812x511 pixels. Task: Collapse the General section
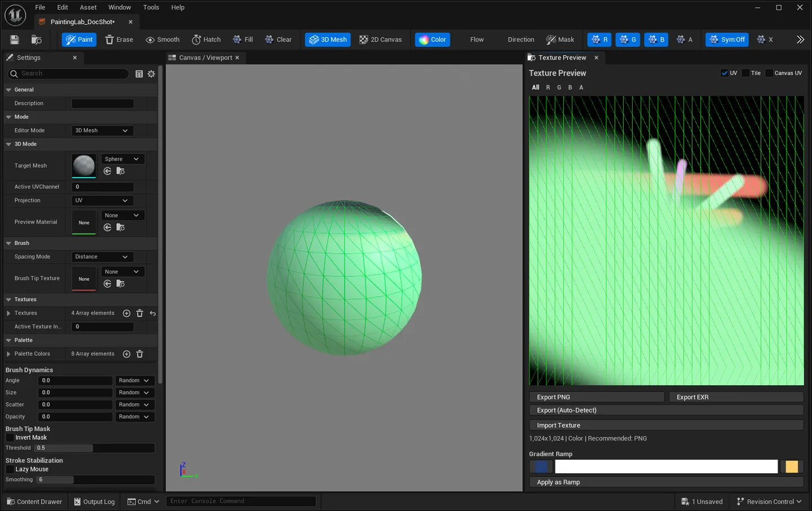pos(8,90)
